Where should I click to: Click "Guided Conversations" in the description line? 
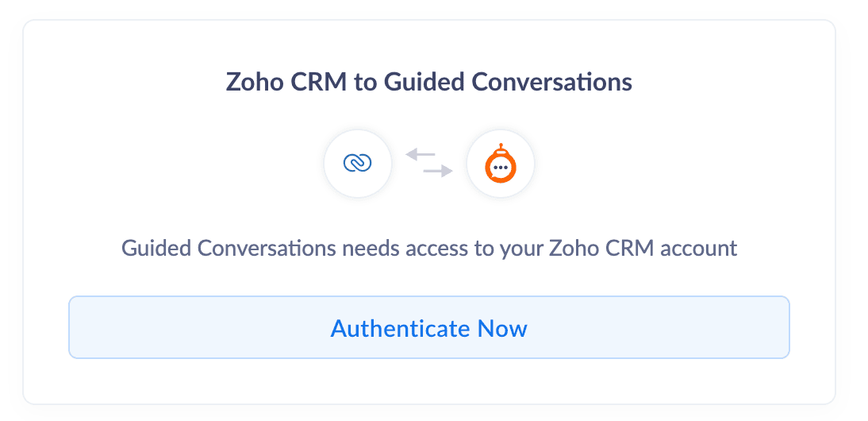tap(229, 248)
